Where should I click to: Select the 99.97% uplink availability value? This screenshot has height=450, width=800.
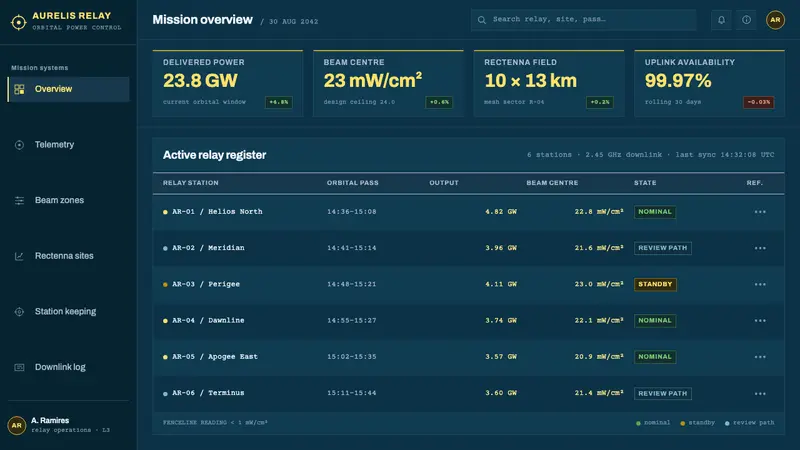(x=678, y=81)
